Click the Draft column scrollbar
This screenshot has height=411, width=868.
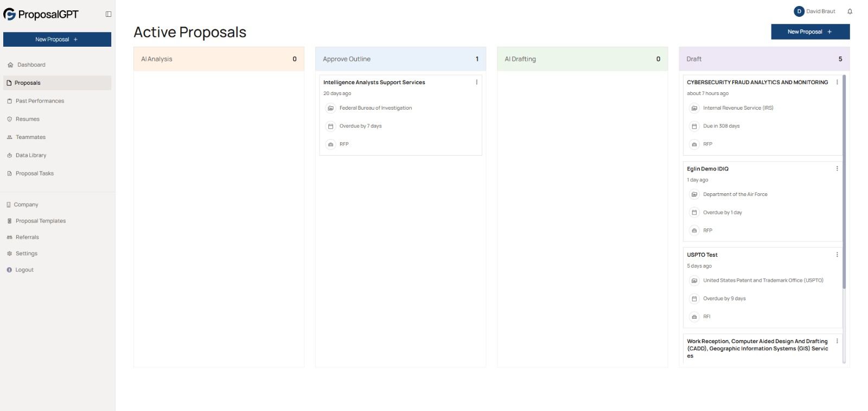[844, 185]
